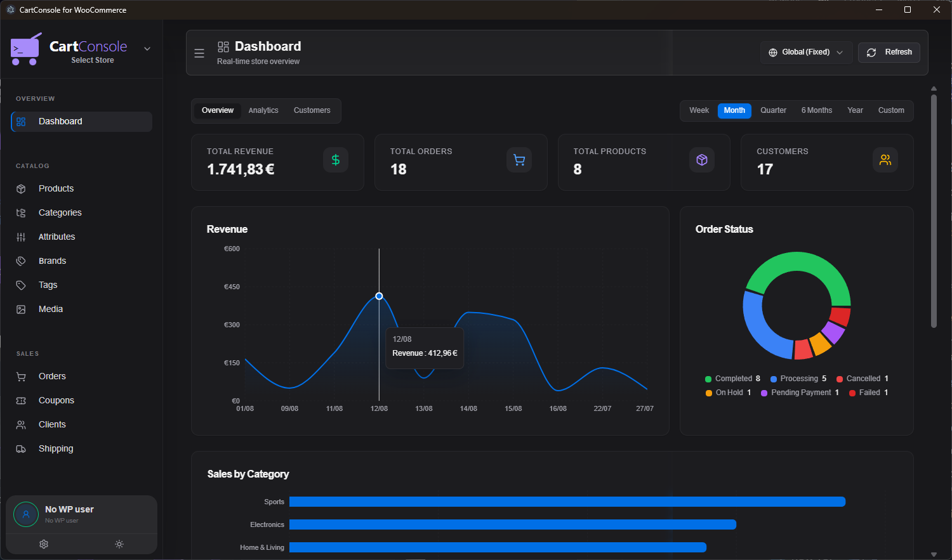Select the Quarter time range

coord(773,110)
